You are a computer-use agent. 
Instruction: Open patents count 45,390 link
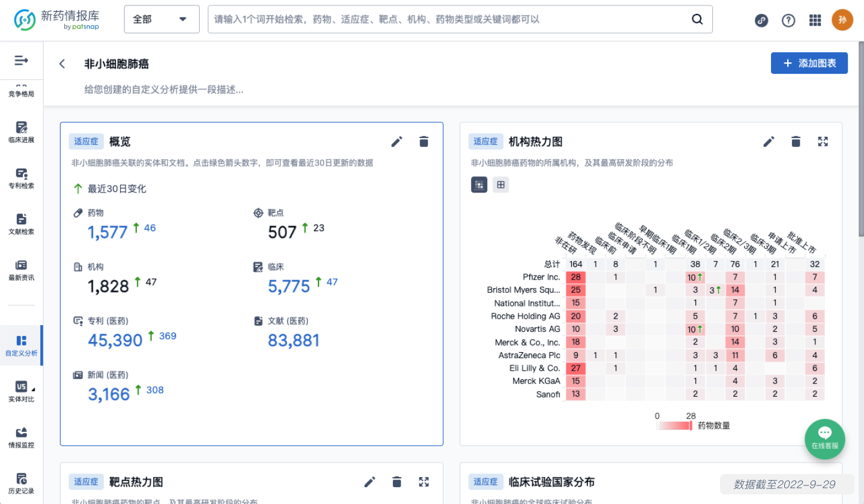(115, 340)
